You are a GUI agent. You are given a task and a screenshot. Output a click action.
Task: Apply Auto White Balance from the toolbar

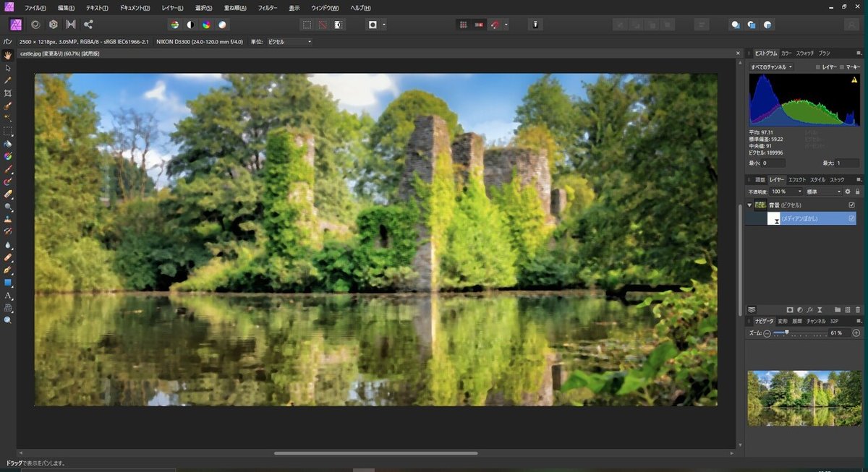click(222, 24)
